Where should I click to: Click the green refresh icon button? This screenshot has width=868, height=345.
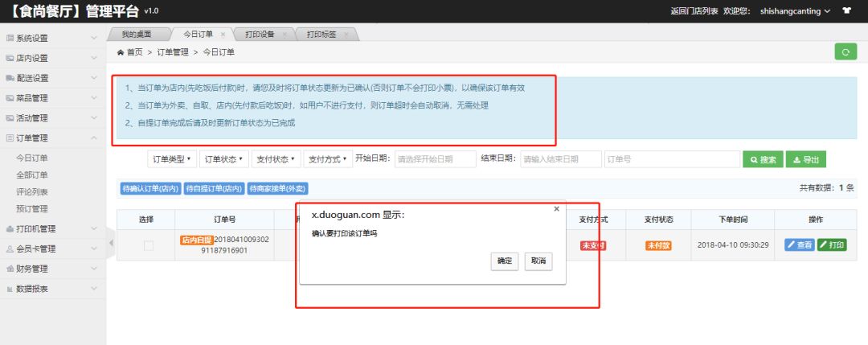[845, 51]
